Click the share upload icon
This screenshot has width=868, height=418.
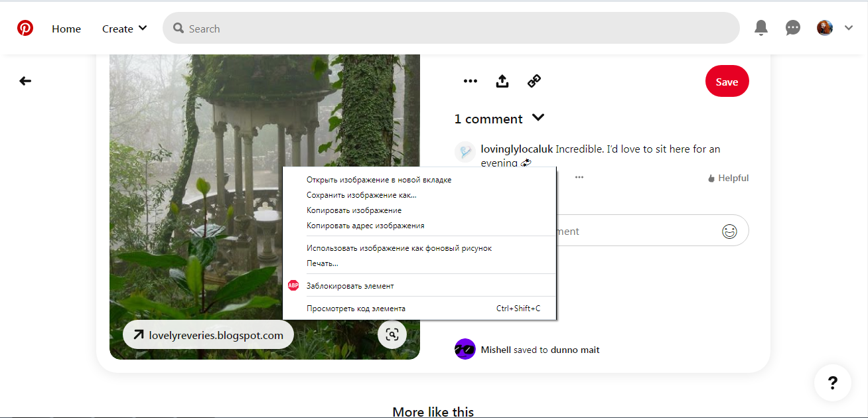point(502,81)
